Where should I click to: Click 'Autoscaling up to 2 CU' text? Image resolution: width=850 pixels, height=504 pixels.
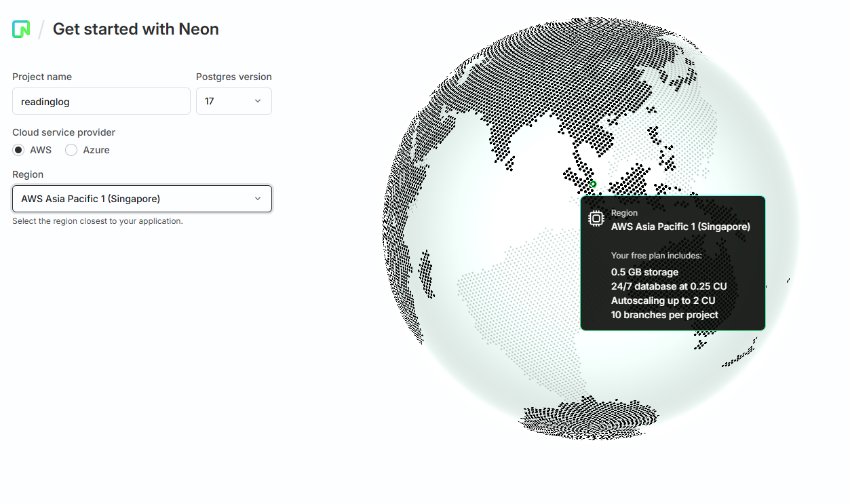[663, 301]
